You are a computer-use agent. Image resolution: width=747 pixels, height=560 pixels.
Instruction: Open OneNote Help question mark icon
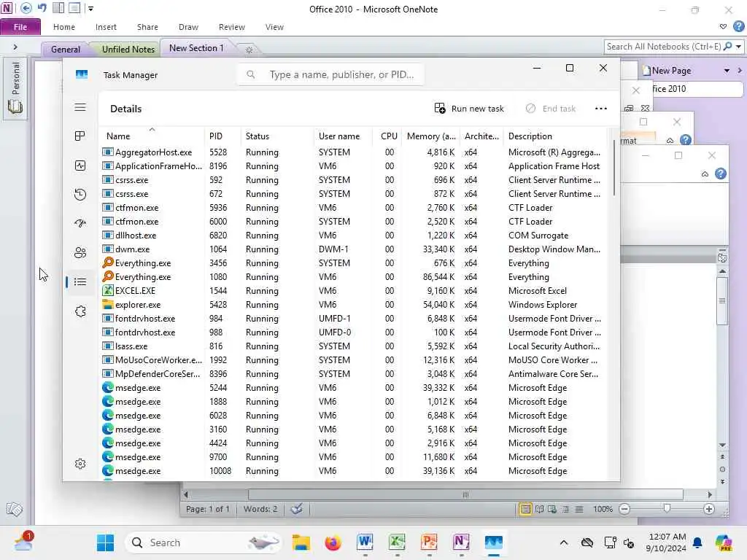click(738, 27)
